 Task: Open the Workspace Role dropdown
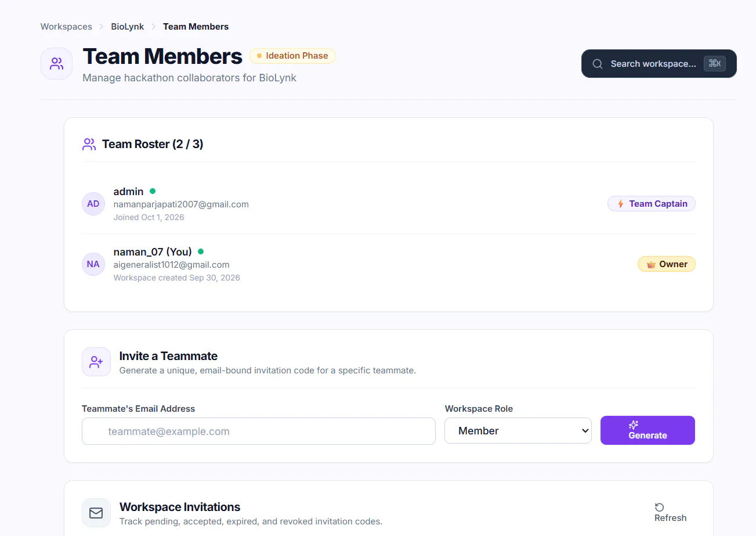pos(518,431)
